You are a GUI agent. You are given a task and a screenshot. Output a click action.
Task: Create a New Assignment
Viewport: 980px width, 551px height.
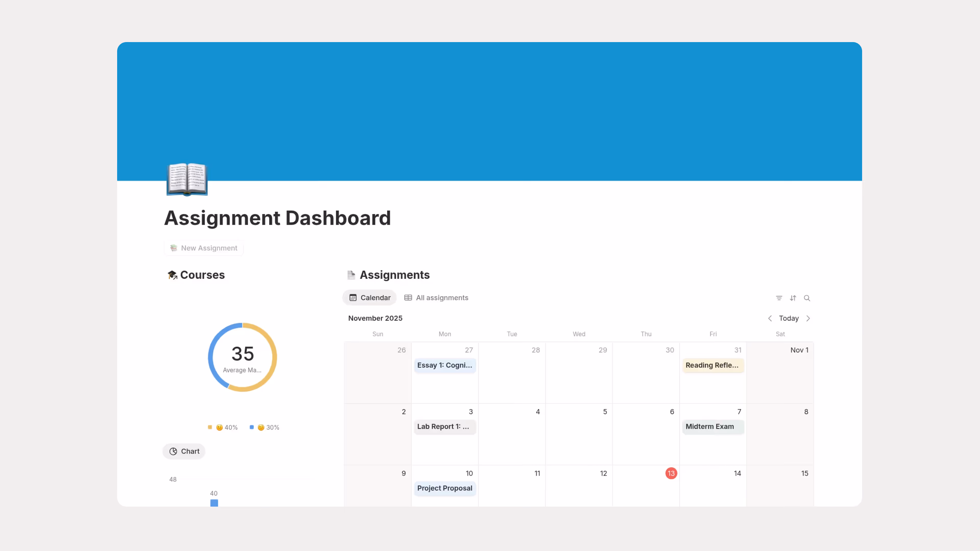(204, 247)
